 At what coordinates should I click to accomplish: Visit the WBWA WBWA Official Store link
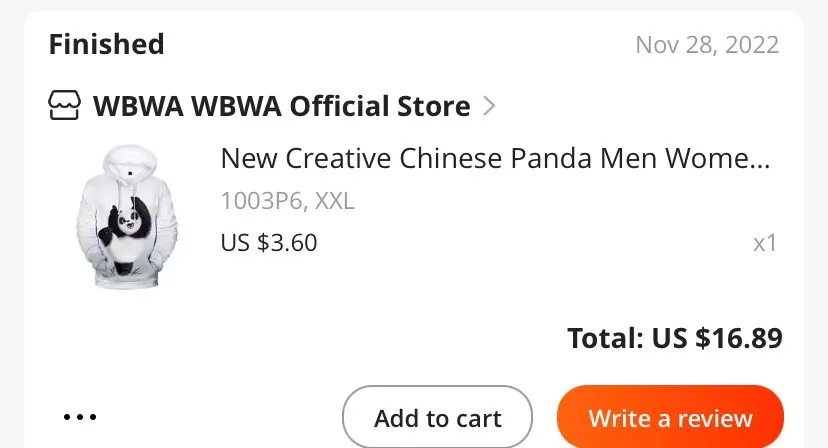281,105
